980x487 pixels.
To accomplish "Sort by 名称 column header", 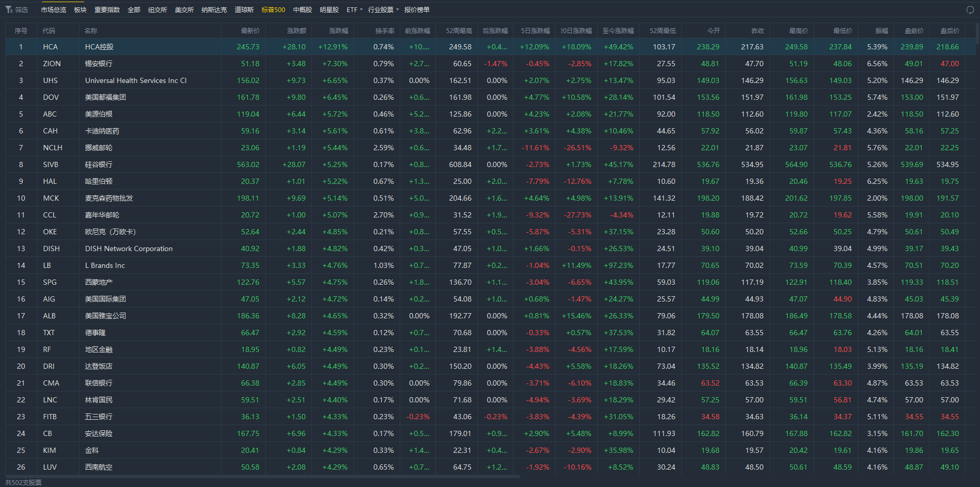I will [x=91, y=30].
